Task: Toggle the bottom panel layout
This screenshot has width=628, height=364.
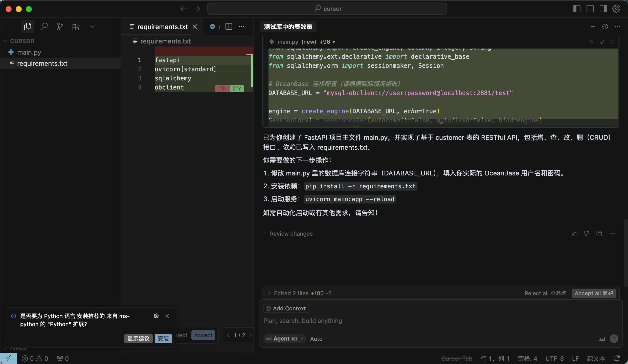Action: pos(590,9)
